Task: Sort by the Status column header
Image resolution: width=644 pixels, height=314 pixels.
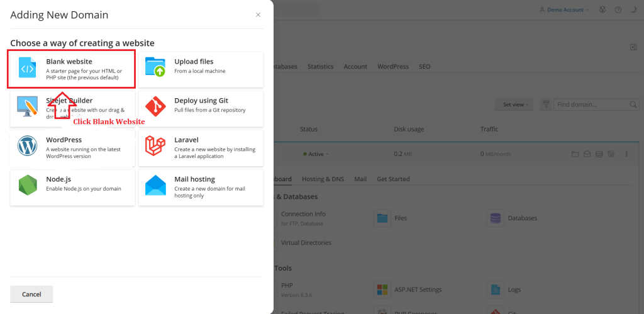Action: (308, 129)
